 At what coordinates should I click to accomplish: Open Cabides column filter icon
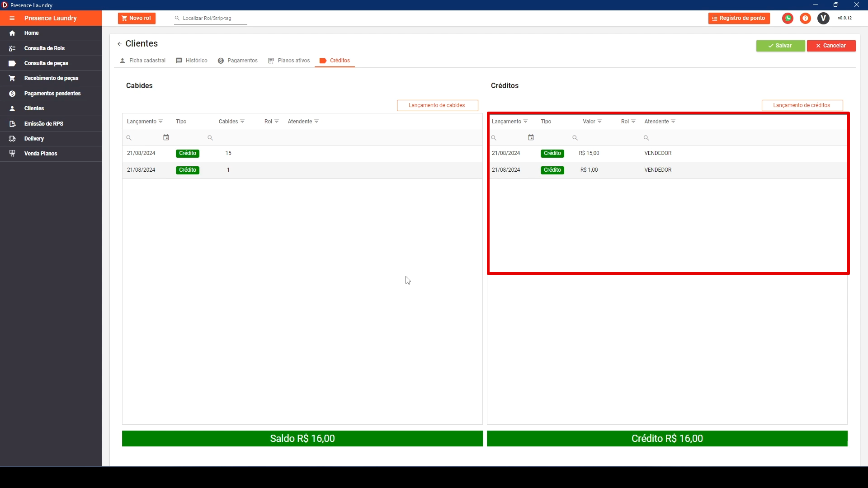click(x=242, y=122)
